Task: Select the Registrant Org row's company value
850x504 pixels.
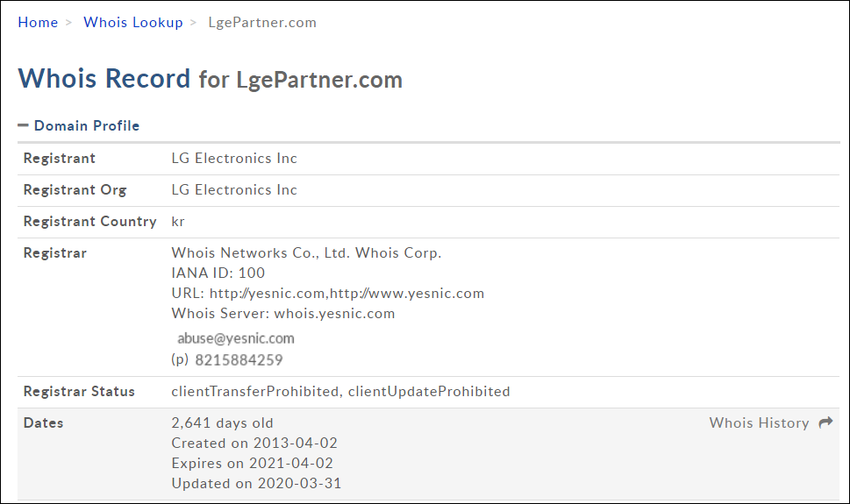Action: pyautogui.click(x=234, y=190)
